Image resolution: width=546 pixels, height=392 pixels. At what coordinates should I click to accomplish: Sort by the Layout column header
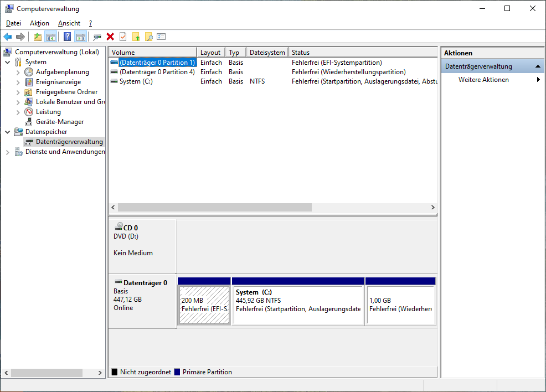[210, 52]
